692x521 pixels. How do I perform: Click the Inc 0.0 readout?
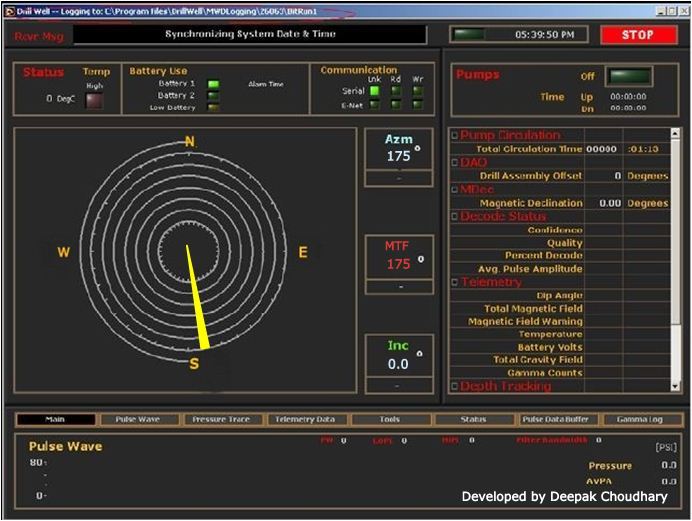399,356
